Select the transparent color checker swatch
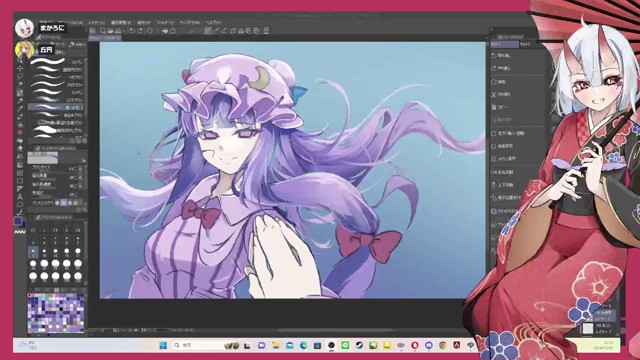 20,231
